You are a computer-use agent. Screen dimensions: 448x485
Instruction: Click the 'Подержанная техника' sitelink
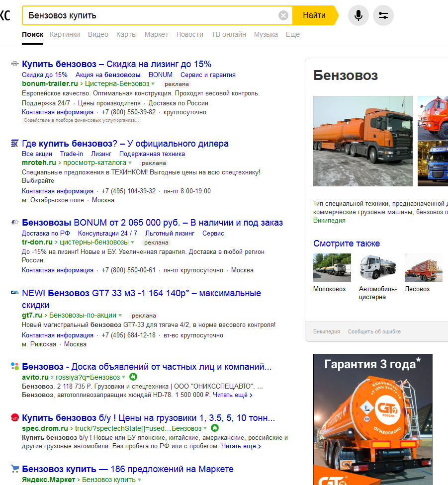(x=152, y=154)
